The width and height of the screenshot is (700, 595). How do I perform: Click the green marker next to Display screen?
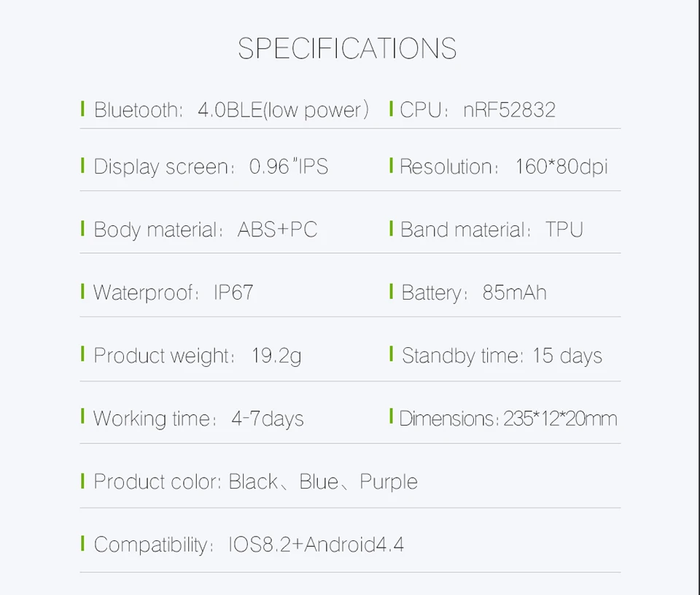click(x=82, y=165)
